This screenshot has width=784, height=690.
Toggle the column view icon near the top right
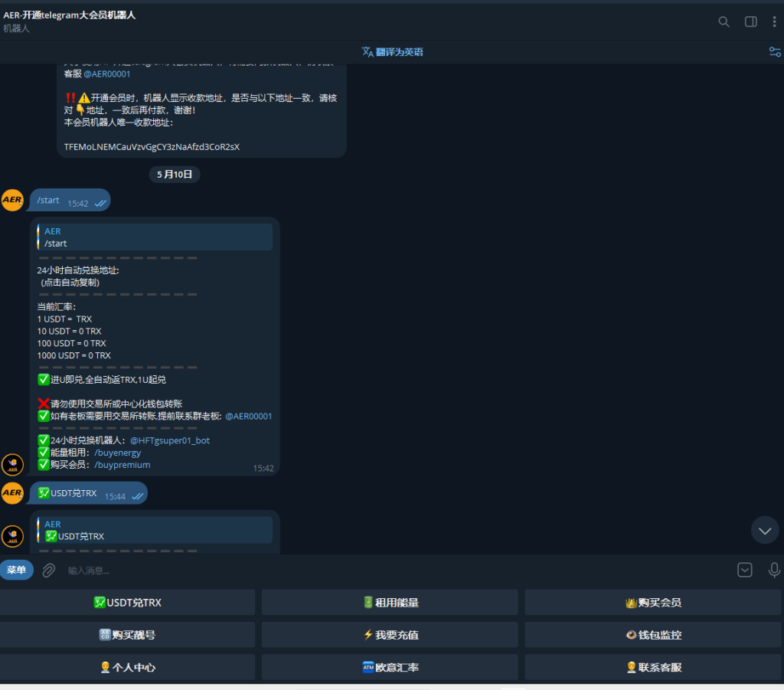tap(750, 21)
